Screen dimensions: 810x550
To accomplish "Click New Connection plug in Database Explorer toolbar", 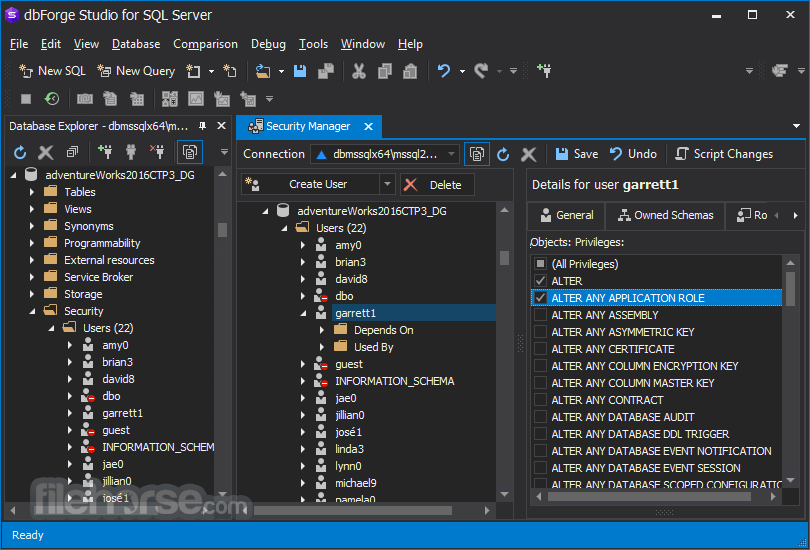I will click(105, 152).
